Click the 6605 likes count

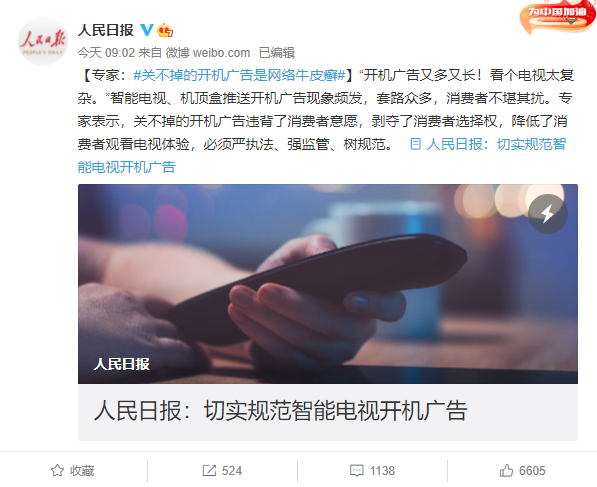(x=532, y=471)
